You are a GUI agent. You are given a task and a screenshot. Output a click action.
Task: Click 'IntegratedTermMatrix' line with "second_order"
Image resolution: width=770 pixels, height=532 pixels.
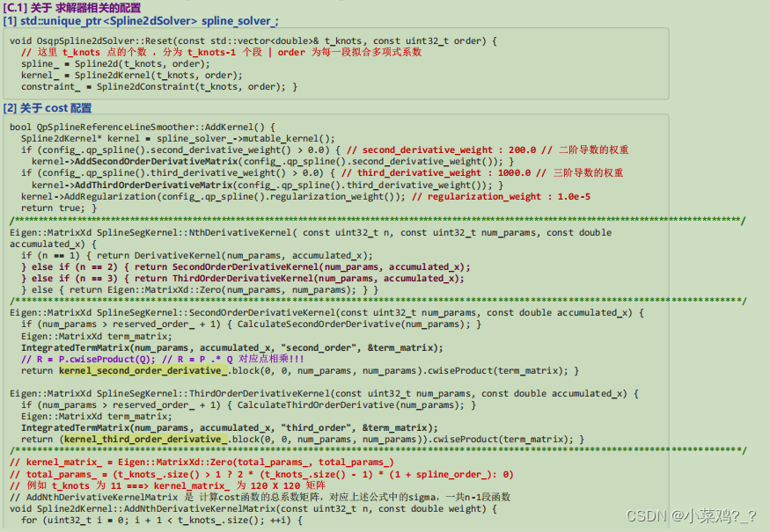pos(231,348)
